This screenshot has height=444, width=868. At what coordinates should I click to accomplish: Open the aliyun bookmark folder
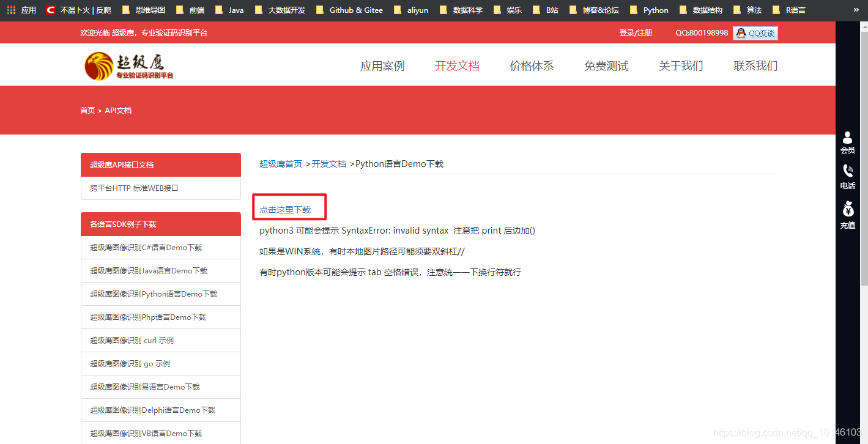pyautogui.click(x=411, y=10)
